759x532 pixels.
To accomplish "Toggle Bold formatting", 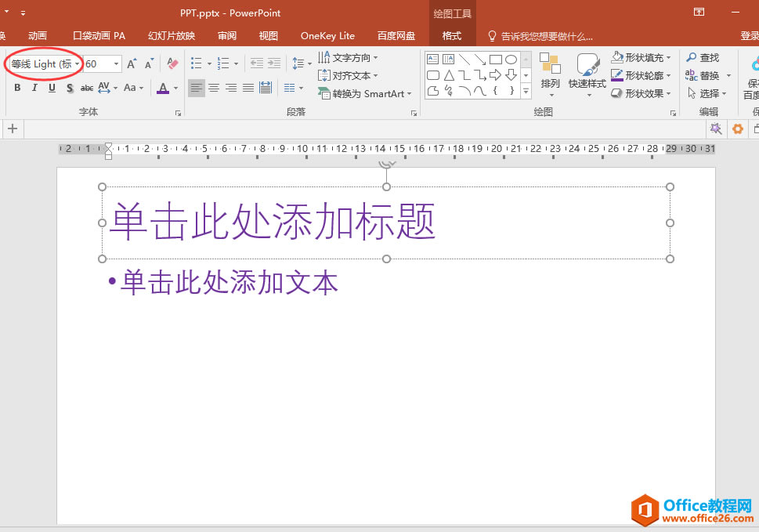I will [17, 88].
